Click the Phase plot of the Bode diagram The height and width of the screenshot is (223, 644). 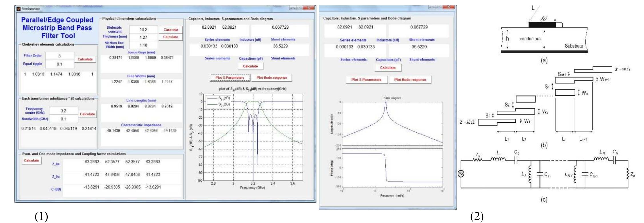point(392,167)
